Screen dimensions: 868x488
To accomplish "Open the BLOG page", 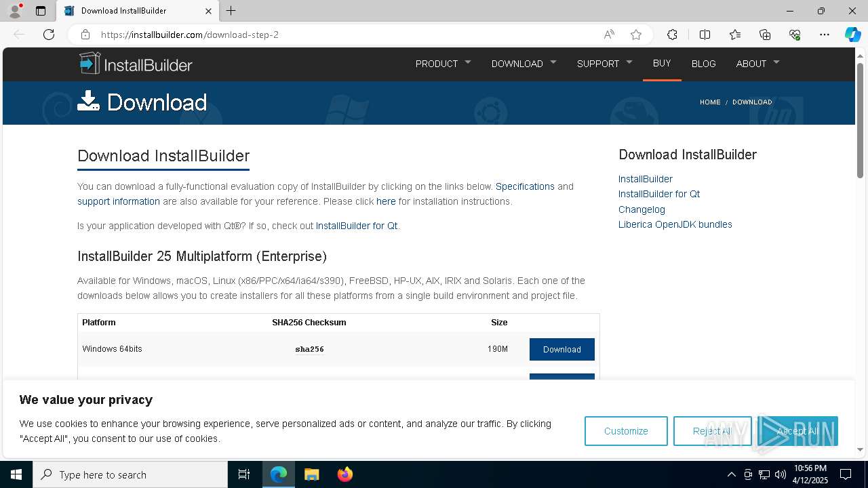I will pos(703,64).
